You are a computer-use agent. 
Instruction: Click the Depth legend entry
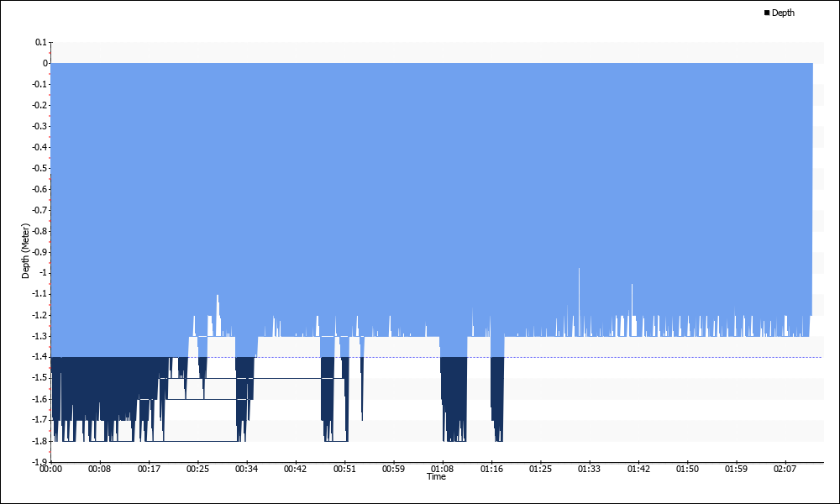(x=780, y=13)
